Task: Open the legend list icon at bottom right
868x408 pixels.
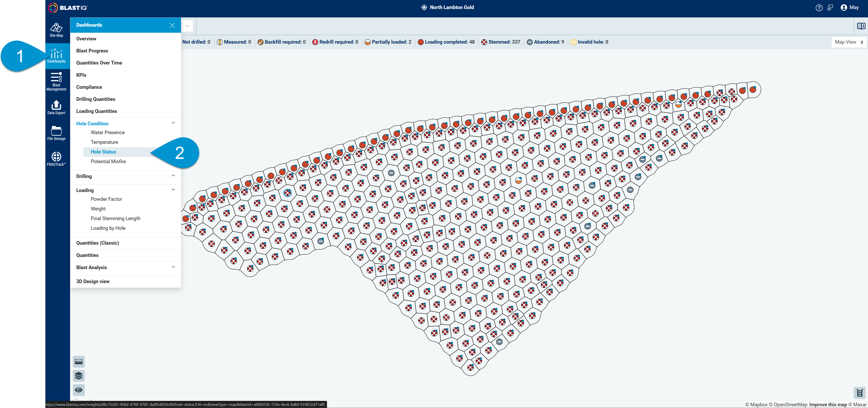Action: [860, 393]
